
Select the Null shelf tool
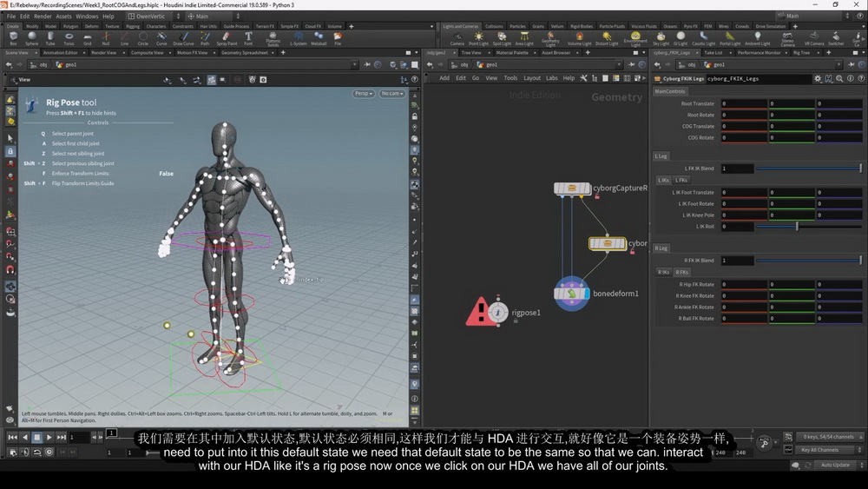(x=106, y=38)
